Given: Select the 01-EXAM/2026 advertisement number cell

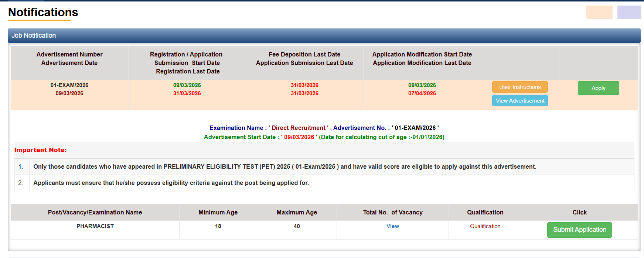Looking at the screenshot, I should tap(69, 85).
